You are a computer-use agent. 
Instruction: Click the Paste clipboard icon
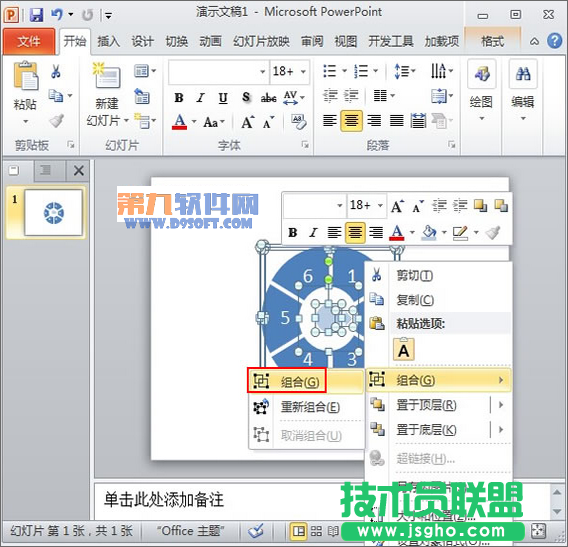tap(25, 76)
